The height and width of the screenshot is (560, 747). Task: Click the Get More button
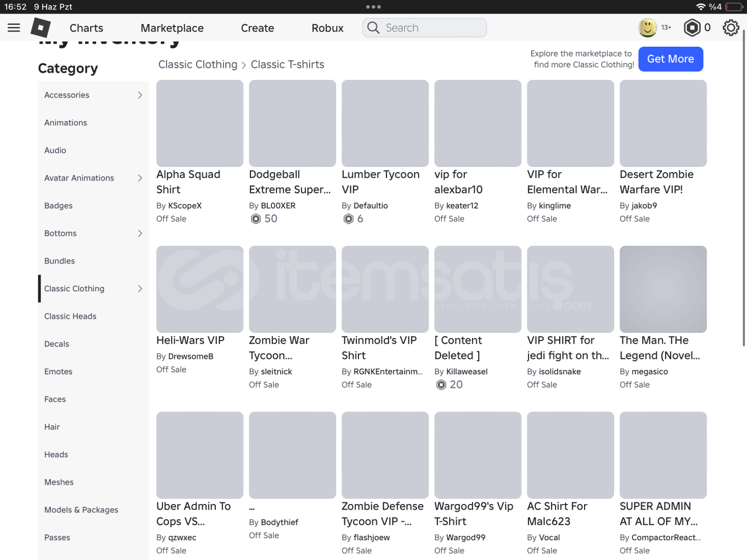pos(671,59)
